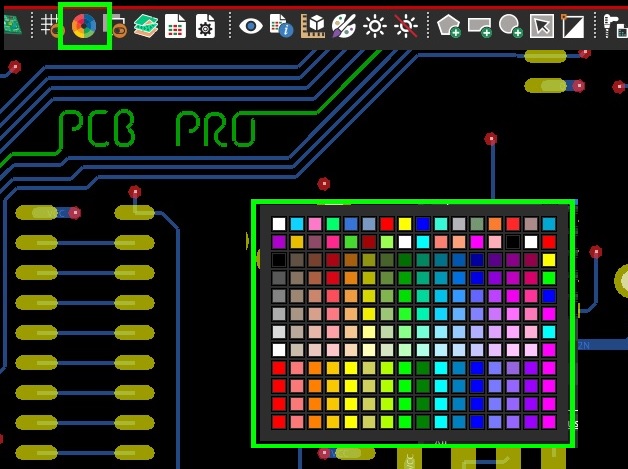Pick the black swatch starting the third palette row
This screenshot has height=469, width=628.
point(279,260)
